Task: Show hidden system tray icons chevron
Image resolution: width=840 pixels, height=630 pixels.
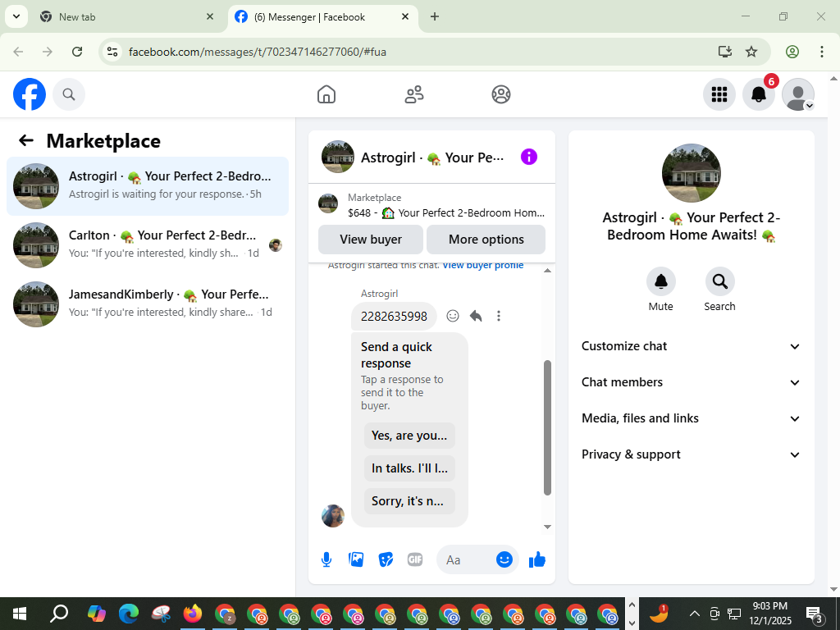Action: [x=694, y=614]
